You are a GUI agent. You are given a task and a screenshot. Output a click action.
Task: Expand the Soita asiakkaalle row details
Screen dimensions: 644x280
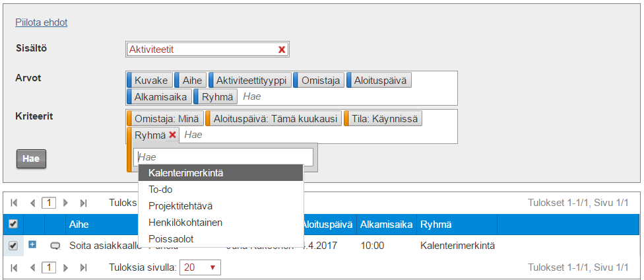[32, 245]
